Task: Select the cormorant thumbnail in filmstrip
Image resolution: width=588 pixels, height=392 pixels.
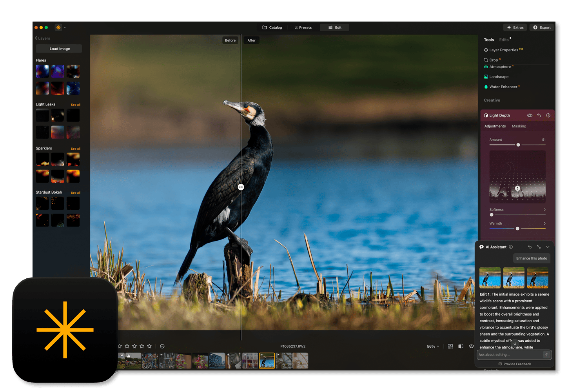Action: pos(267,361)
